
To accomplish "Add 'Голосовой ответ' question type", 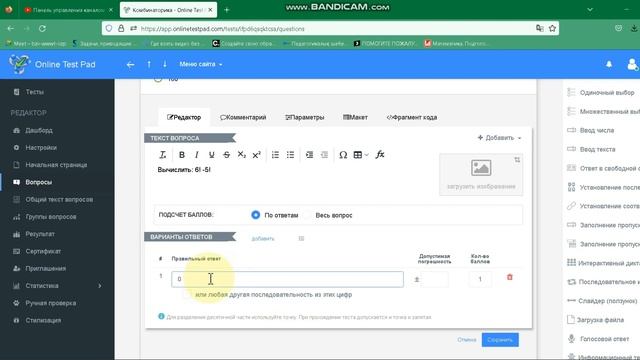I will tap(603, 339).
